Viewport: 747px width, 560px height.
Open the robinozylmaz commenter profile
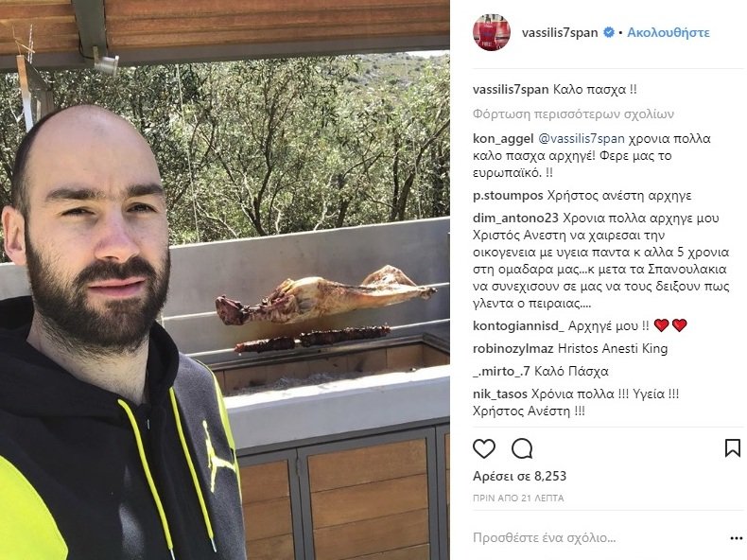tap(513, 348)
